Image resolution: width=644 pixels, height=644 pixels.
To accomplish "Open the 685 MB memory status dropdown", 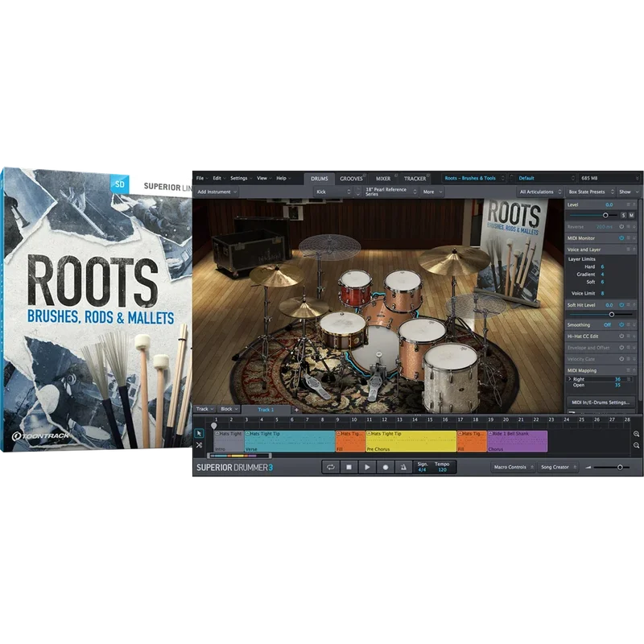I will 609,178.
